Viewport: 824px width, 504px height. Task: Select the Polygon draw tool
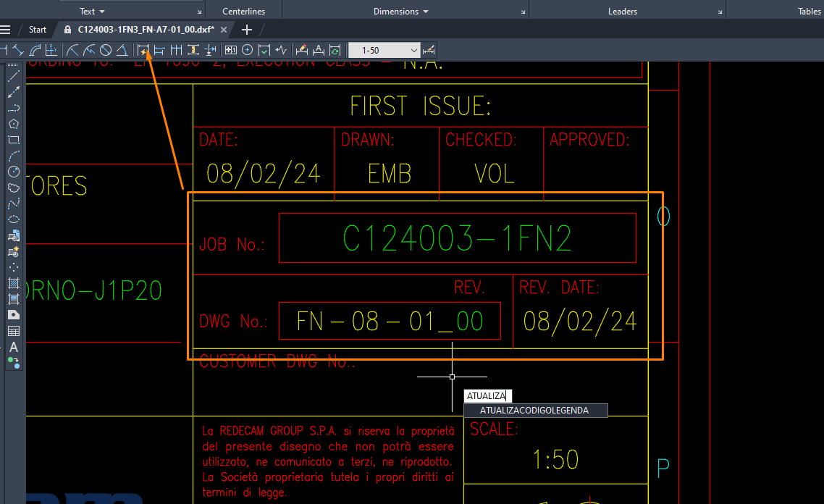click(x=13, y=124)
